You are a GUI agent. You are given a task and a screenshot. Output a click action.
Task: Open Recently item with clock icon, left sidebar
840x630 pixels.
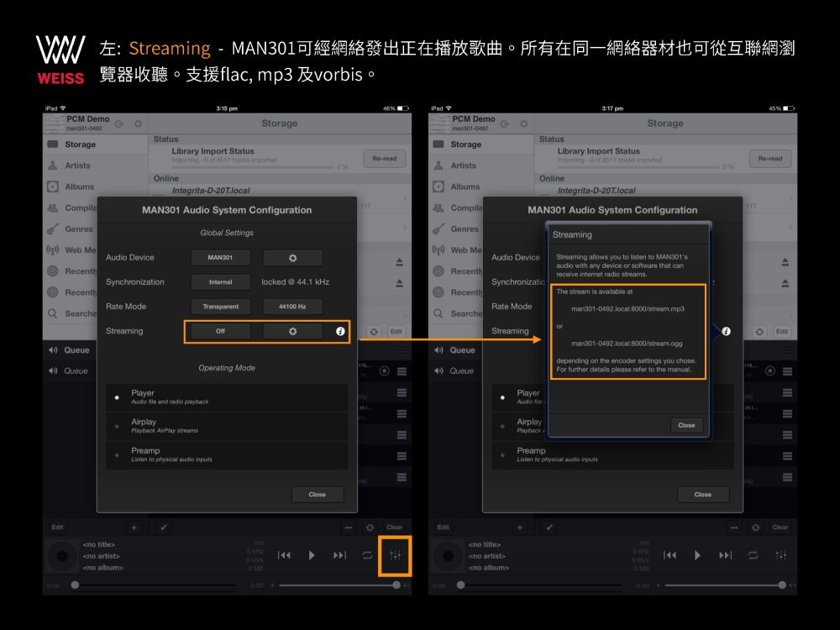pyautogui.click(x=71, y=292)
